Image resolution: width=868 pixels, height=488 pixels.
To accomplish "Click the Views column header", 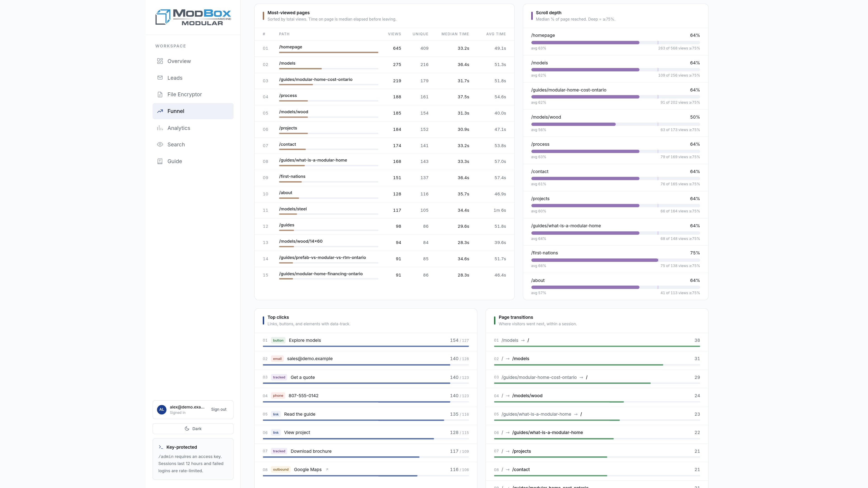I will tap(394, 34).
